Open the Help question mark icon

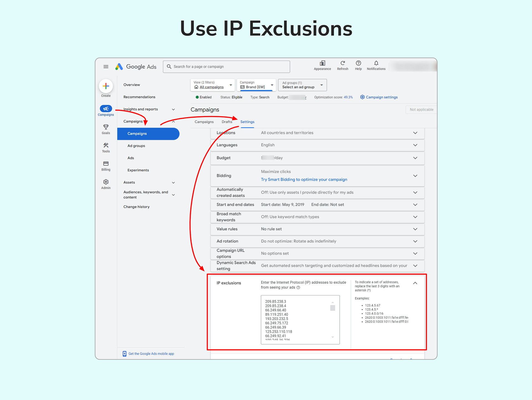pyautogui.click(x=358, y=63)
